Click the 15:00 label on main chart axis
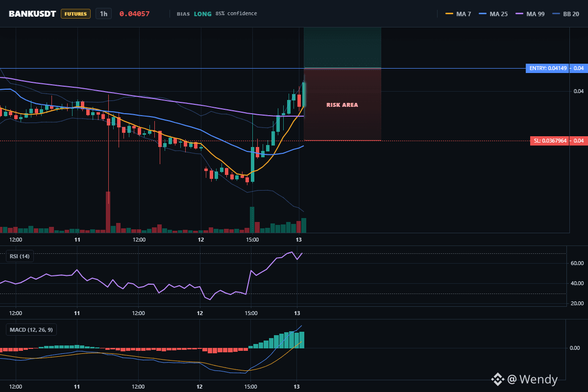This screenshot has height=392, width=588. click(x=252, y=240)
